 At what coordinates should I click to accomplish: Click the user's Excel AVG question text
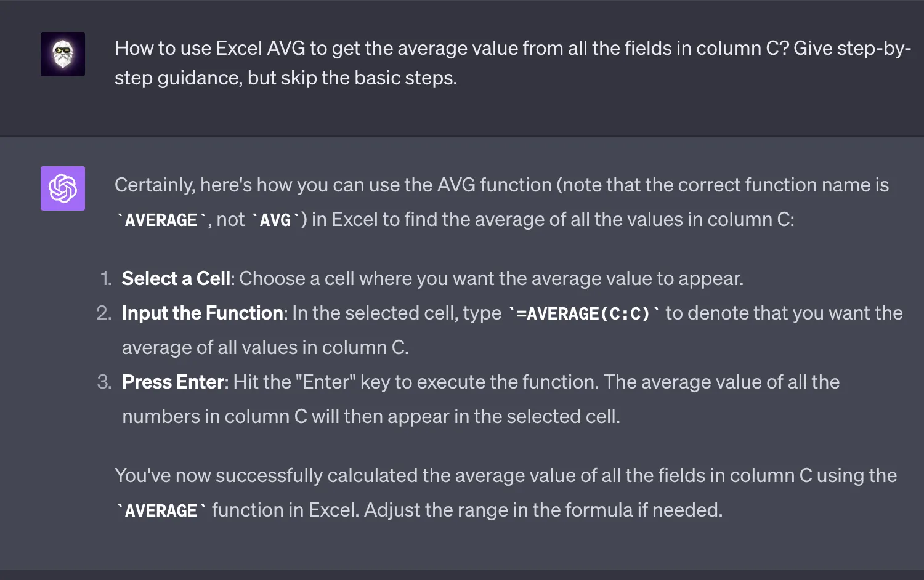pyautogui.click(x=513, y=63)
